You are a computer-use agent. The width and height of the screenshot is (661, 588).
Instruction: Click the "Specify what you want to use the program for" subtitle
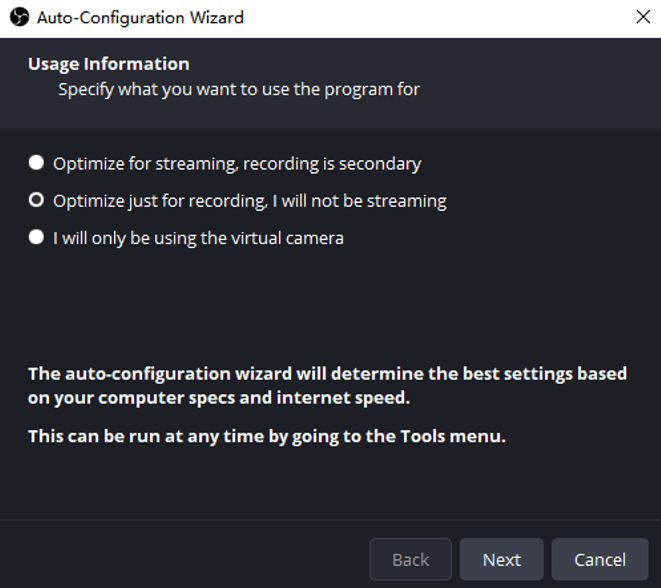coord(238,89)
